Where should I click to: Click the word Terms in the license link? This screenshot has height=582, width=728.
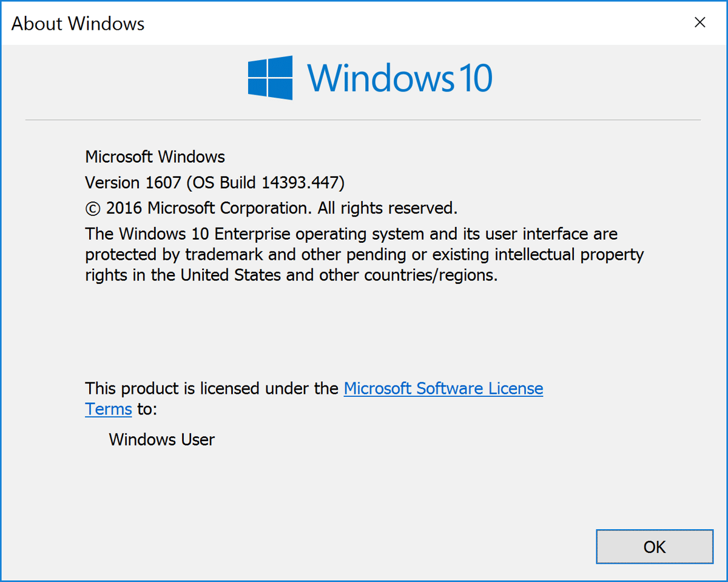pos(108,409)
